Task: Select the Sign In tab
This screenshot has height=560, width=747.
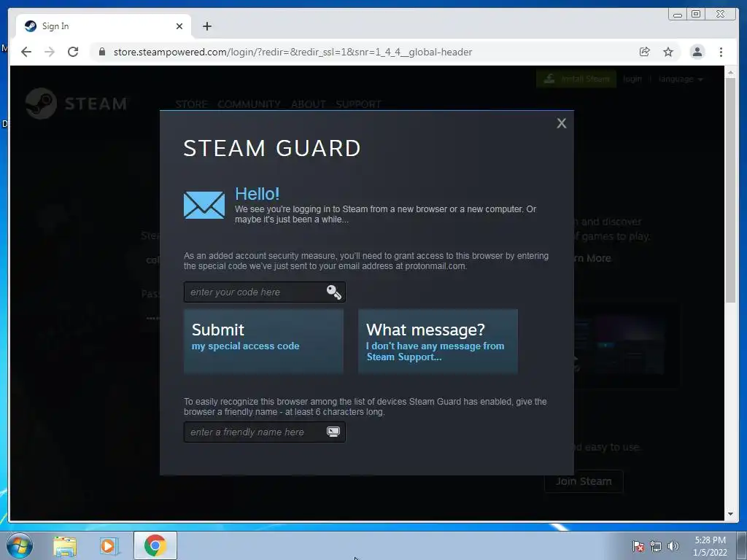Action: [104, 26]
